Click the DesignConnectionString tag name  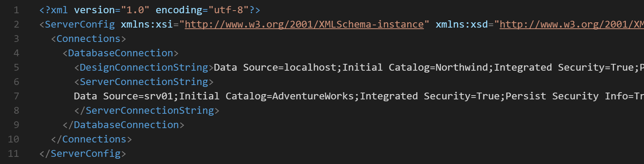pos(144,68)
